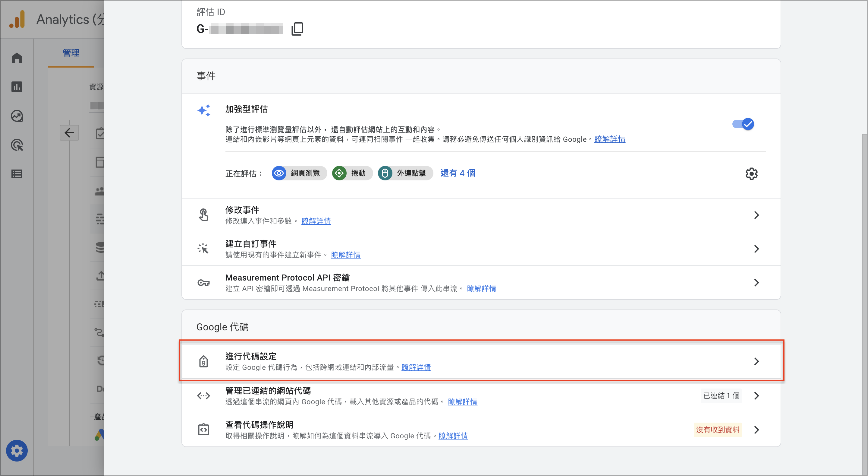The width and height of the screenshot is (868, 476).
Task: Select the 外連點擊 event chip
Action: point(405,173)
